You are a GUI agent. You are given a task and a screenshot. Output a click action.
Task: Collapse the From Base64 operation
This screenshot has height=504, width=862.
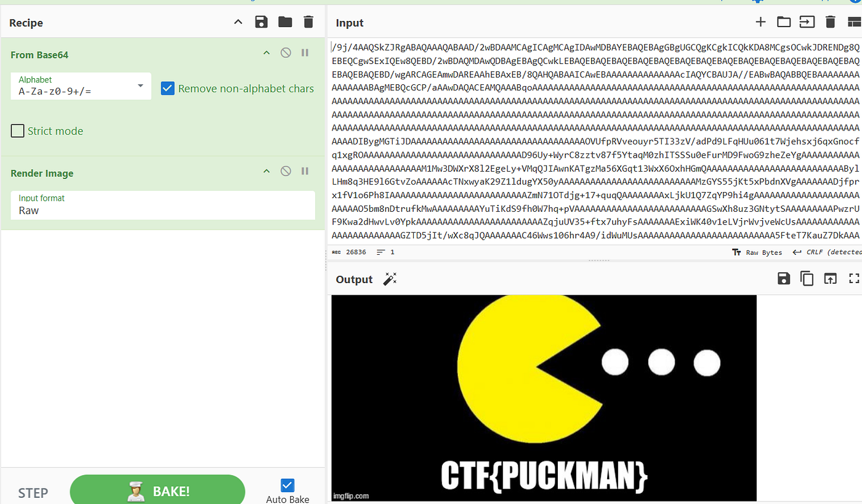click(x=267, y=54)
